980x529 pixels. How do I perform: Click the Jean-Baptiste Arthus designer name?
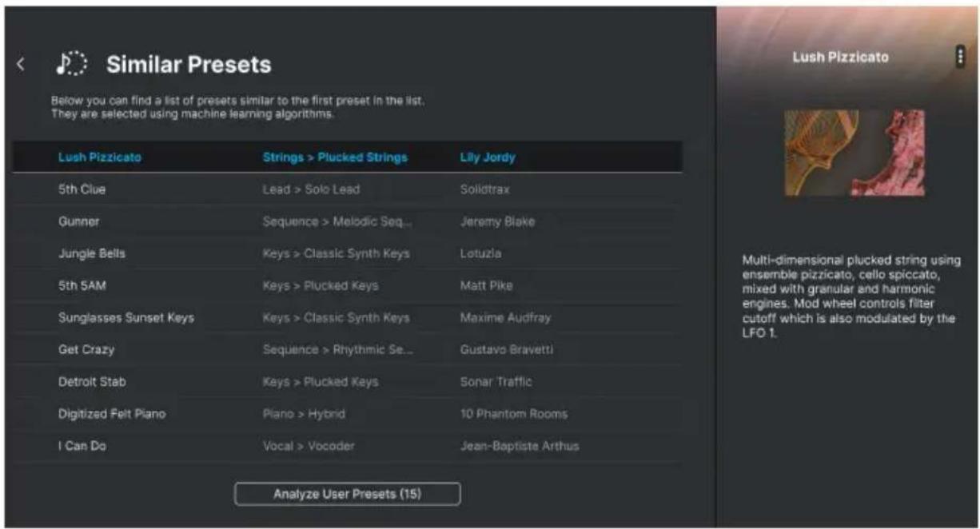520,446
